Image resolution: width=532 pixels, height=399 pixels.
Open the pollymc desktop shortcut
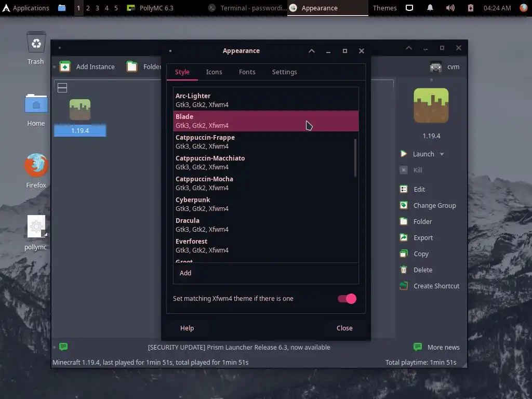click(36, 227)
